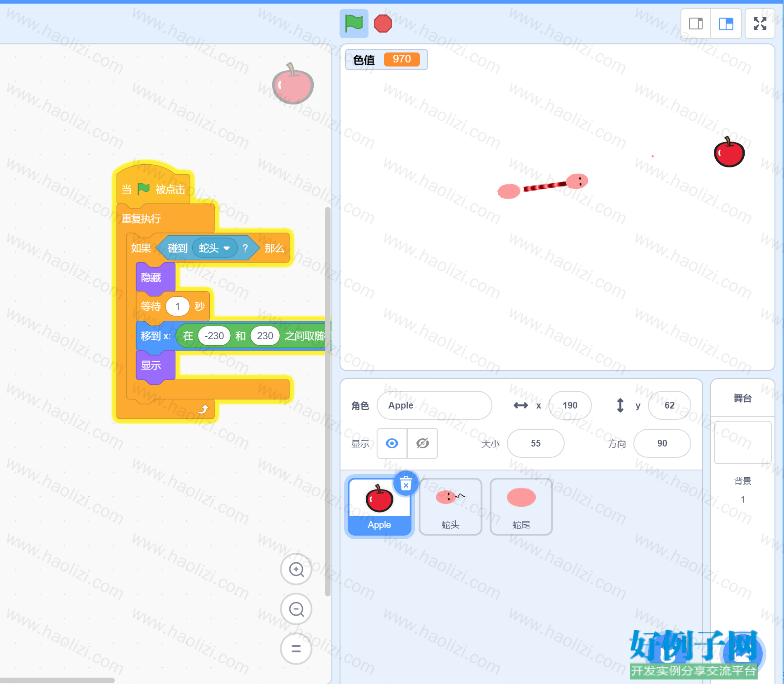Click the 舞台 stage panel label

click(742, 398)
